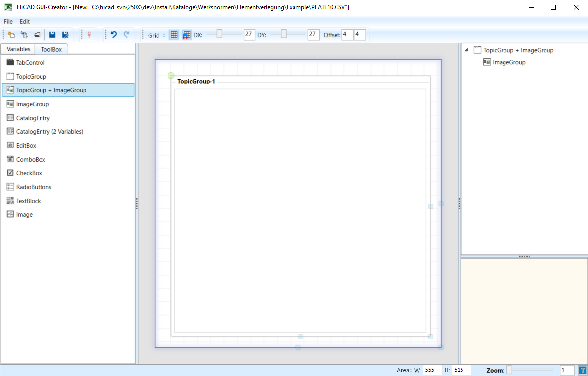Click the Save As icon
The height and width of the screenshot is (376, 588).
coord(65,35)
